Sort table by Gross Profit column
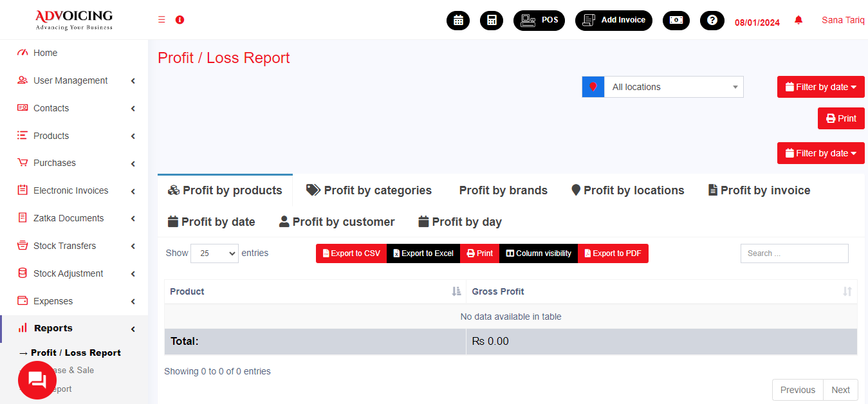Image resolution: width=868 pixels, height=404 pixels. [661, 291]
